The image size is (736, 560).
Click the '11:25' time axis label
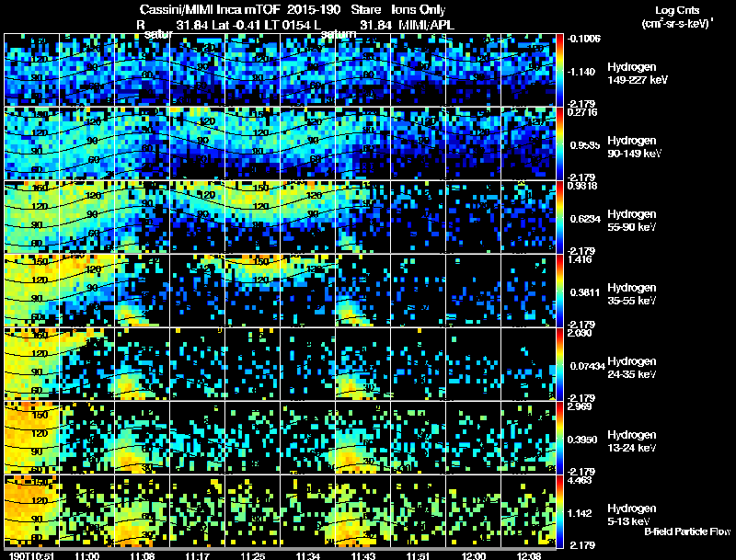(x=252, y=556)
